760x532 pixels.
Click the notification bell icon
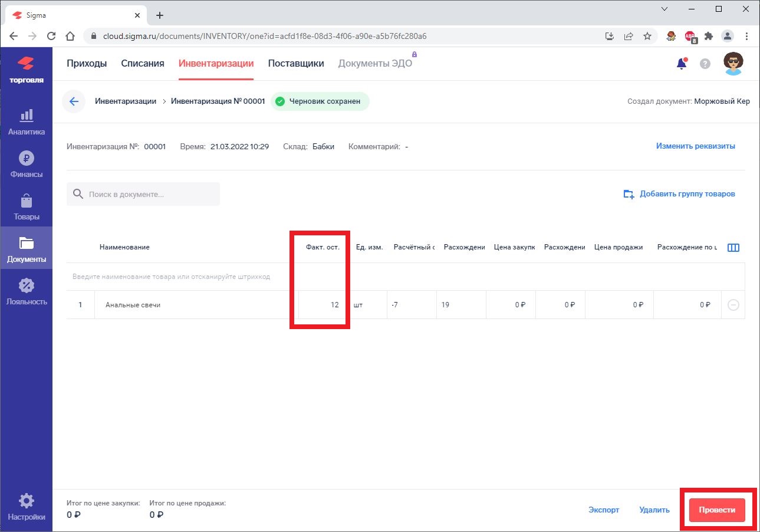point(682,64)
